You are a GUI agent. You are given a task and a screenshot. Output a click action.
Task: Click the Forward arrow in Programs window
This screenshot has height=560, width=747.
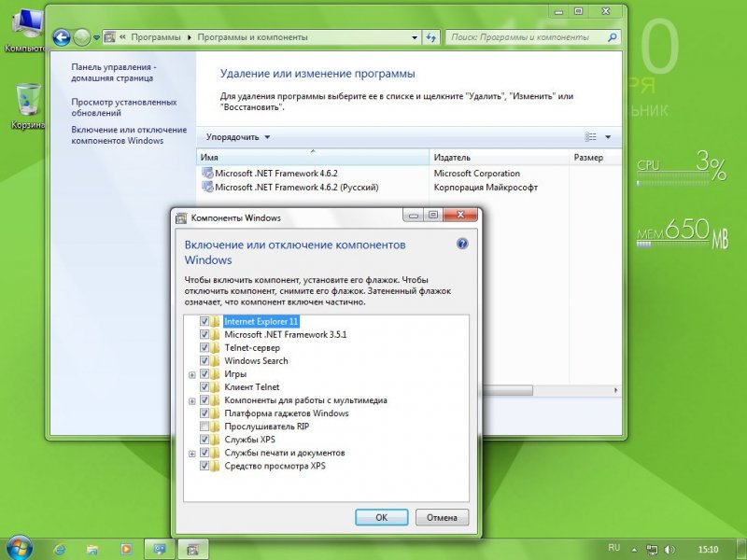(x=82, y=37)
